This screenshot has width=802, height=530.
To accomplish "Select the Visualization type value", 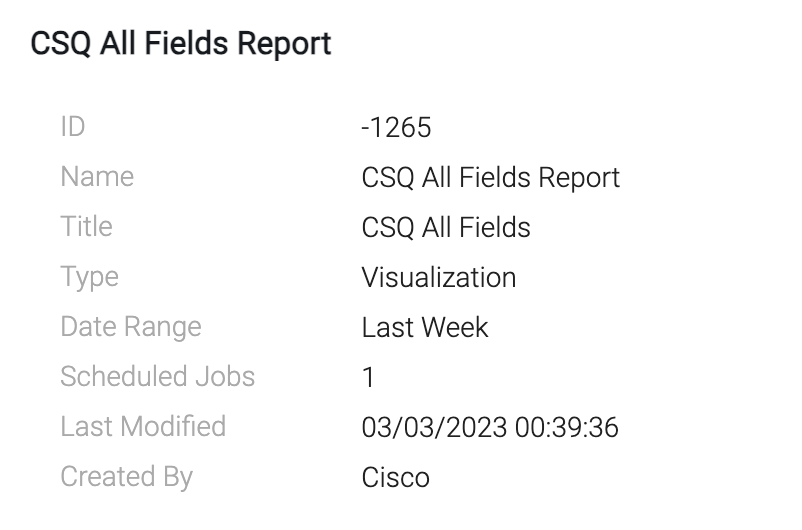I will (438, 277).
